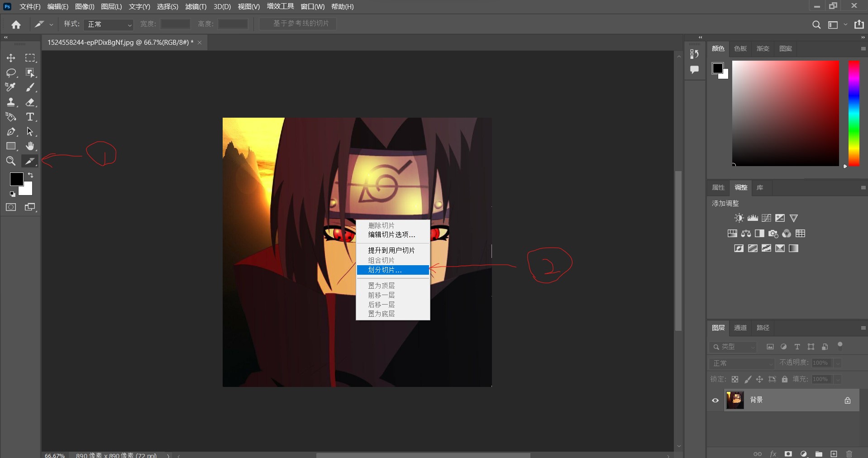Select the Hand tool
Screen dimensions: 868x458
pos(30,146)
